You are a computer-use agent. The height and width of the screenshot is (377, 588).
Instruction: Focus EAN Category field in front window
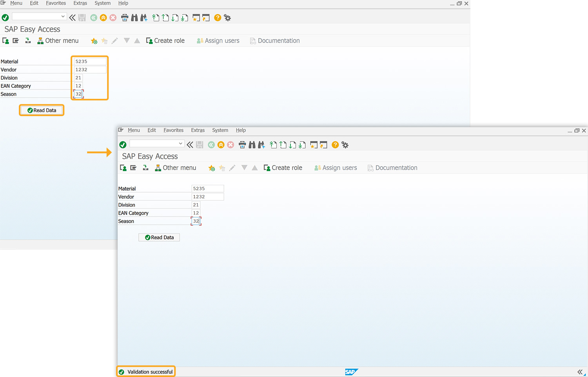(x=196, y=213)
